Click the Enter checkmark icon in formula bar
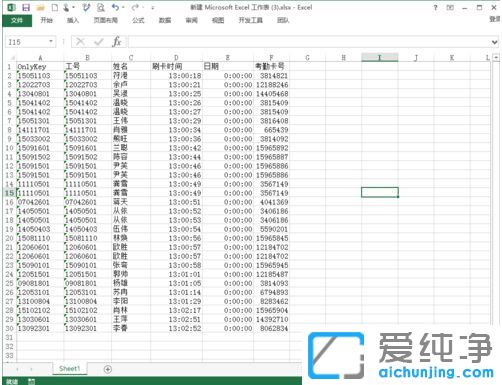 click(x=99, y=42)
